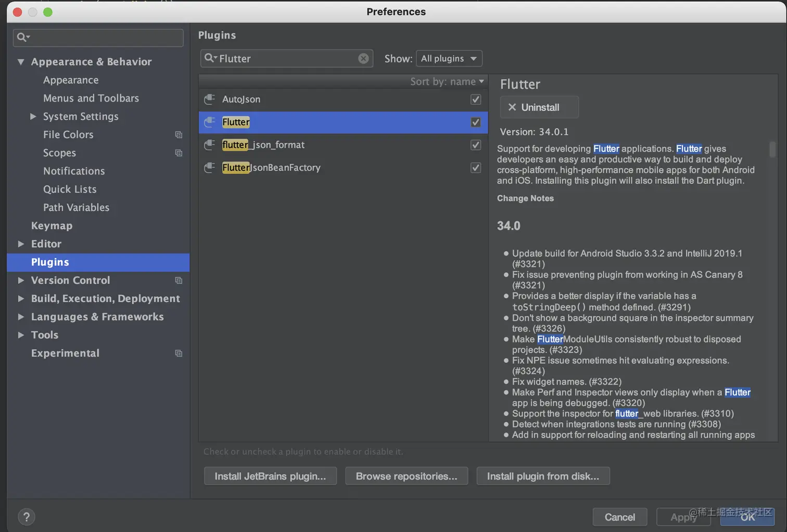Toggle the flutter_json_format plugin checkbox
Screen dimensions: 787x532
[x=476, y=145]
